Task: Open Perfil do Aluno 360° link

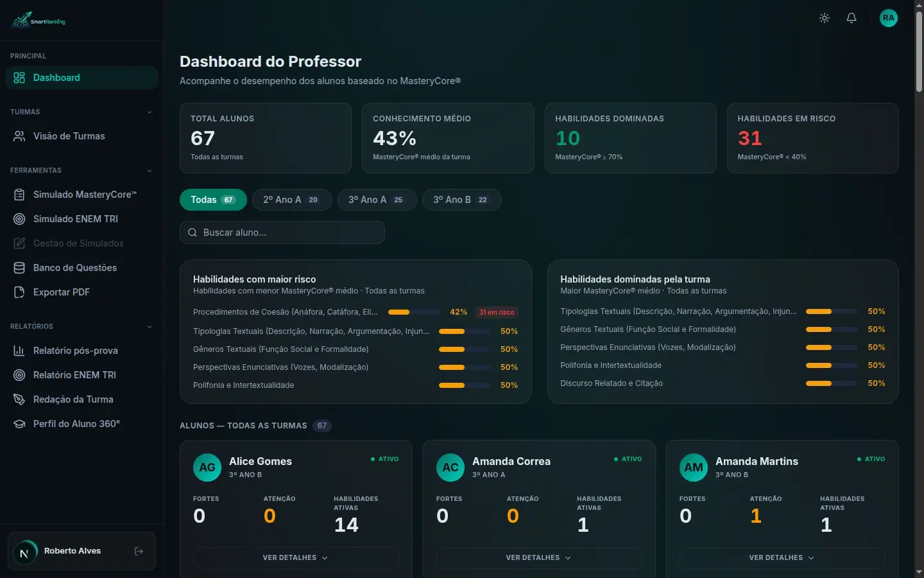Action: (81, 424)
